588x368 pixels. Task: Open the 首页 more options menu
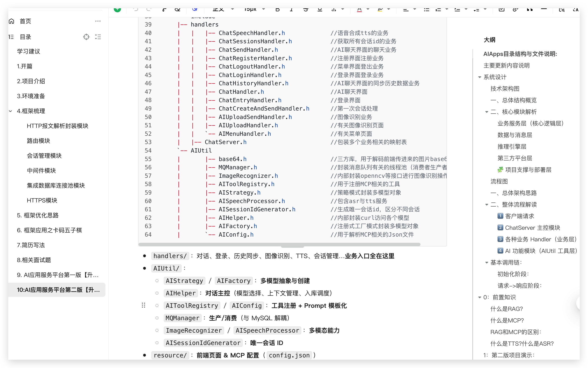(x=98, y=21)
